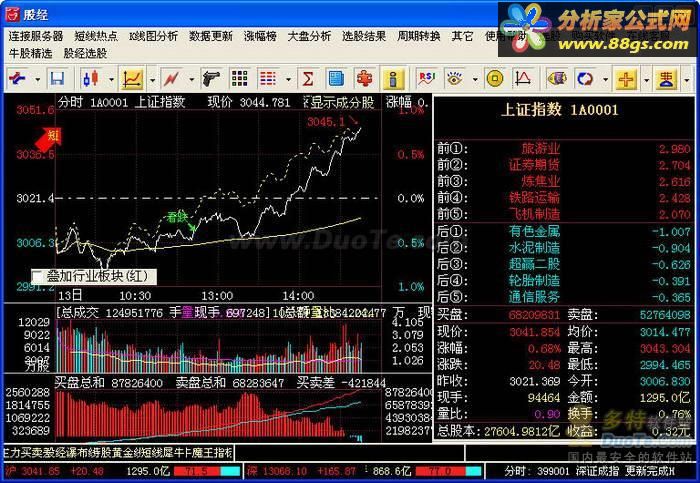Click the orange plus cross icon
This screenshot has width=700, height=483.
click(x=626, y=79)
